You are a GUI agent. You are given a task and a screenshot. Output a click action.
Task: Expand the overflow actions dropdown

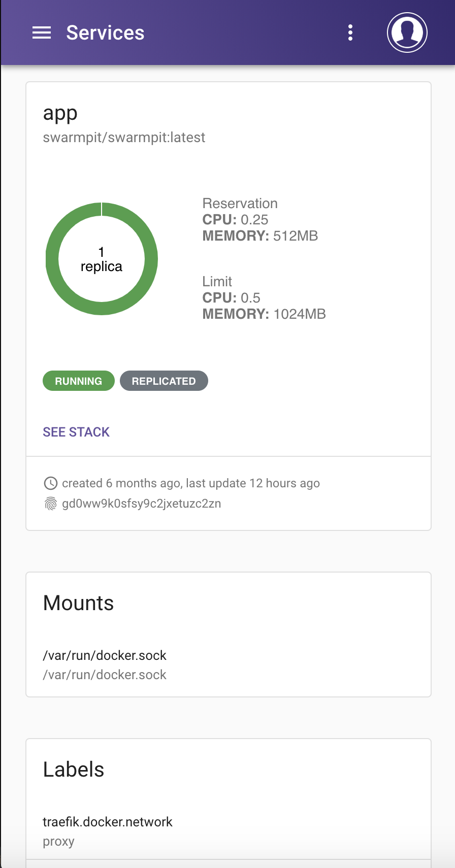click(x=350, y=32)
